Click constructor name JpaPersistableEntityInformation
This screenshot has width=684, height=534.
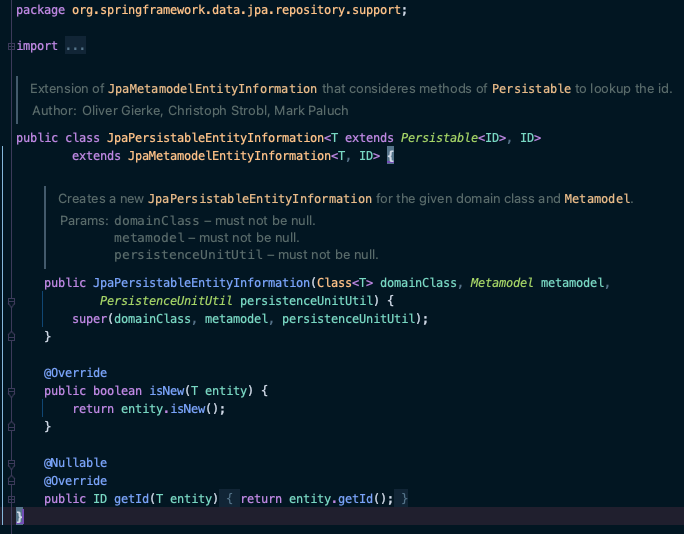tap(202, 283)
